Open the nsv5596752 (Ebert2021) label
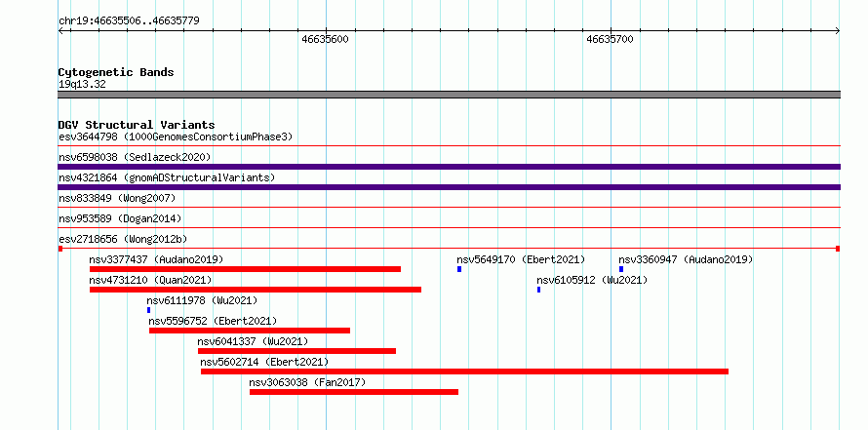The width and height of the screenshot is (868, 430). pos(213,321)
